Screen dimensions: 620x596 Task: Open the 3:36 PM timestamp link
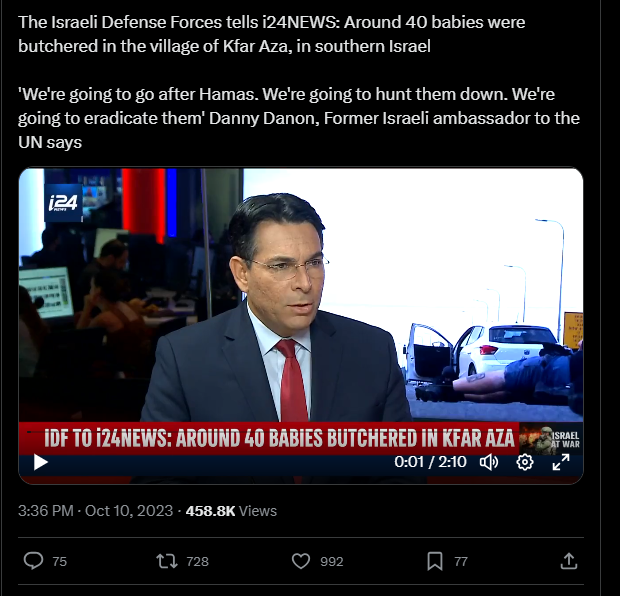click(x=46, y=511)
